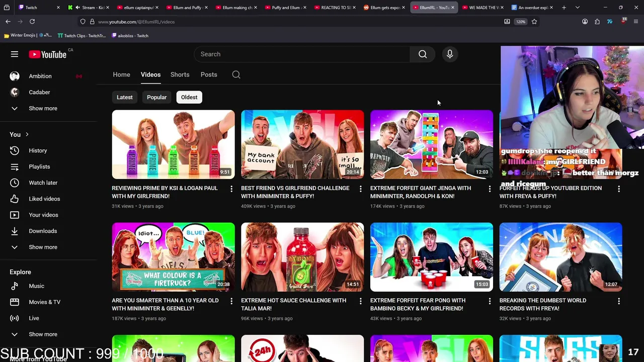Play Fear Pong video thumbnail

[432, 257]
